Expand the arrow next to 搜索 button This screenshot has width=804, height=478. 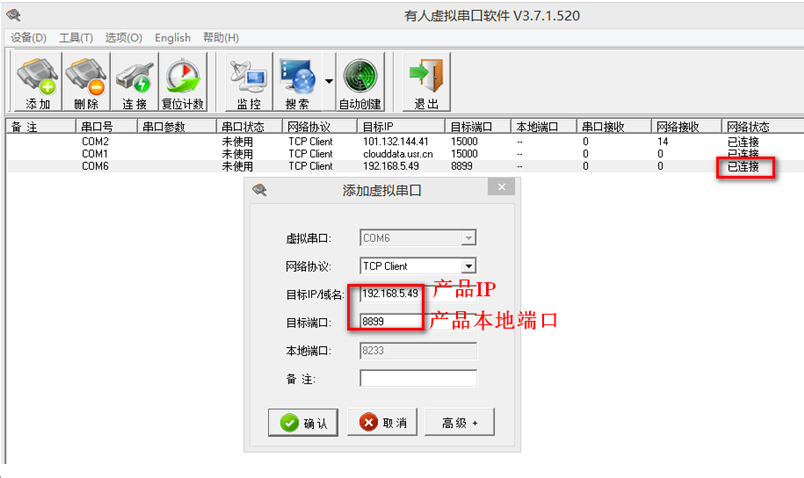pos(329,82)
